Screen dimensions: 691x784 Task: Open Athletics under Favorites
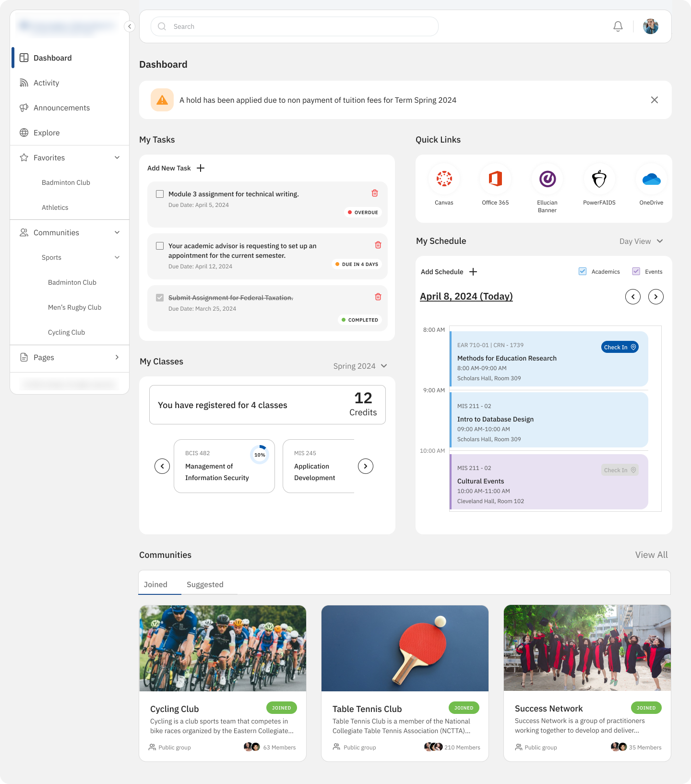click(55, 207)
